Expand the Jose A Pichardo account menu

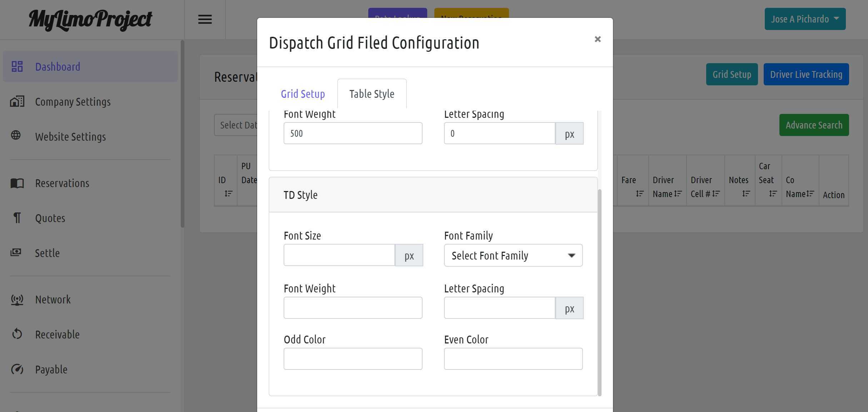[805, 19]
